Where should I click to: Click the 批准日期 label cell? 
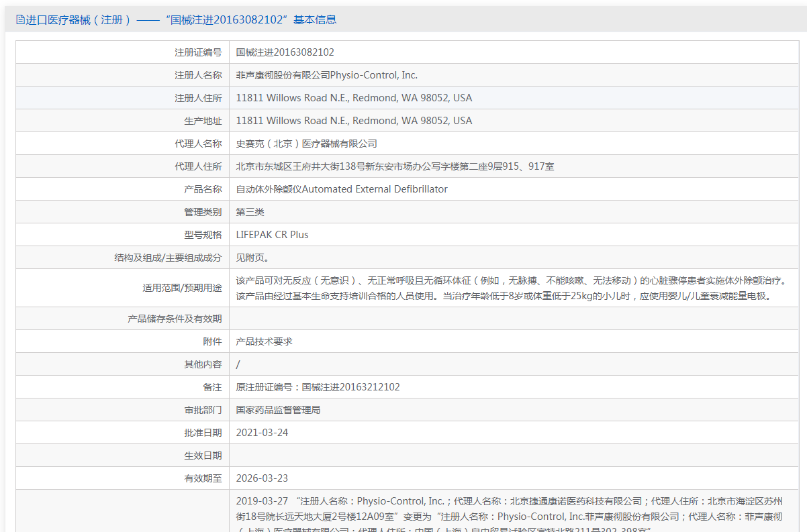pyautogui.click(x=123, y=433)
